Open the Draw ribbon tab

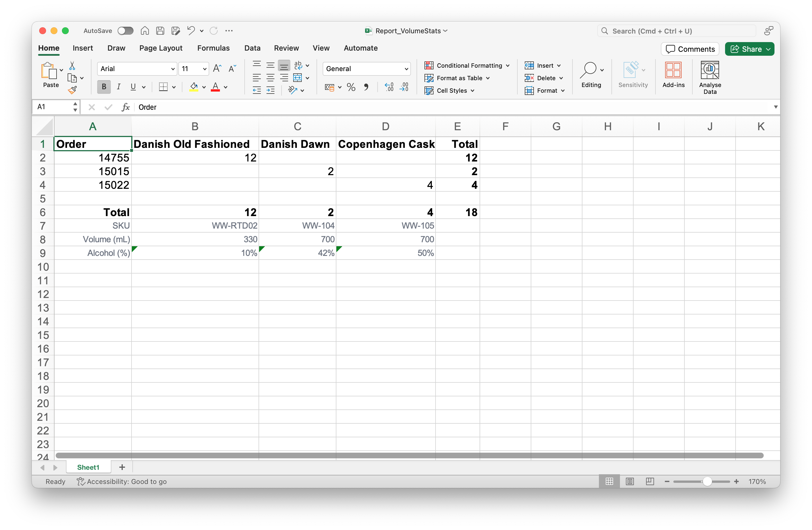click(x=116, y=48)
